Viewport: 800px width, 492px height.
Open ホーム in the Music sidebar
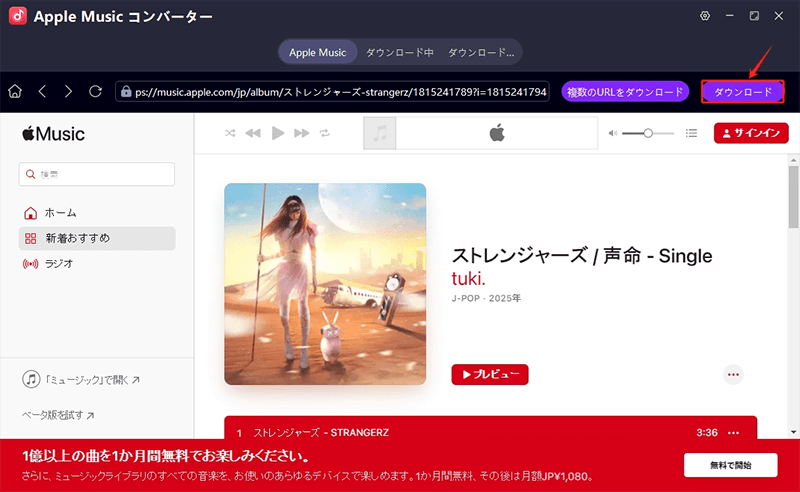pyautogui.click(x=97, y=213)
